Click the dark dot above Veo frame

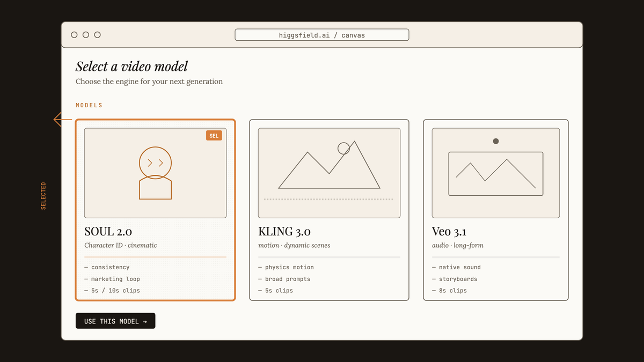pos(496,141)
